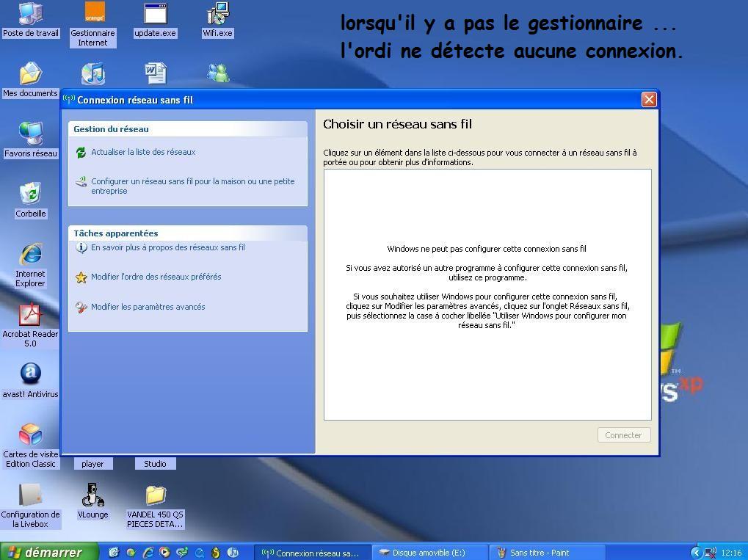Open the orange Gestionnaire Internet icon
The height and width of the screenshot is (560, 748).
click(x=93, y=14)
